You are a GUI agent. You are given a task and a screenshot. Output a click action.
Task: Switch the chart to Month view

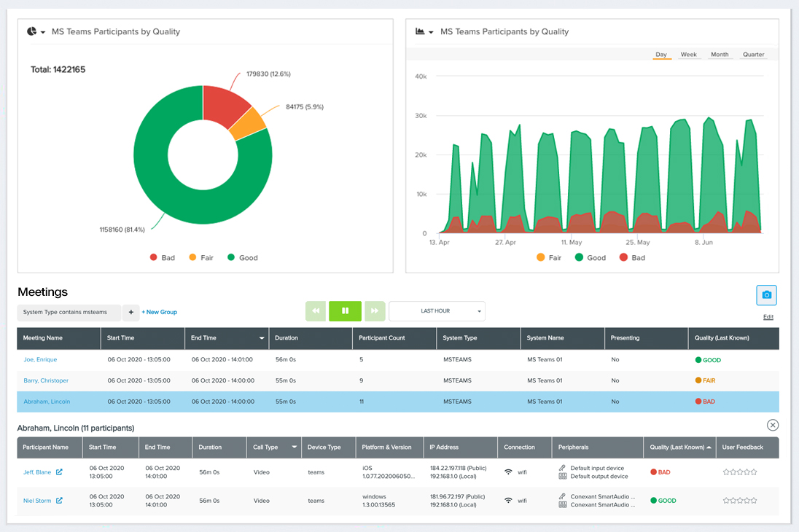point(720,55)
